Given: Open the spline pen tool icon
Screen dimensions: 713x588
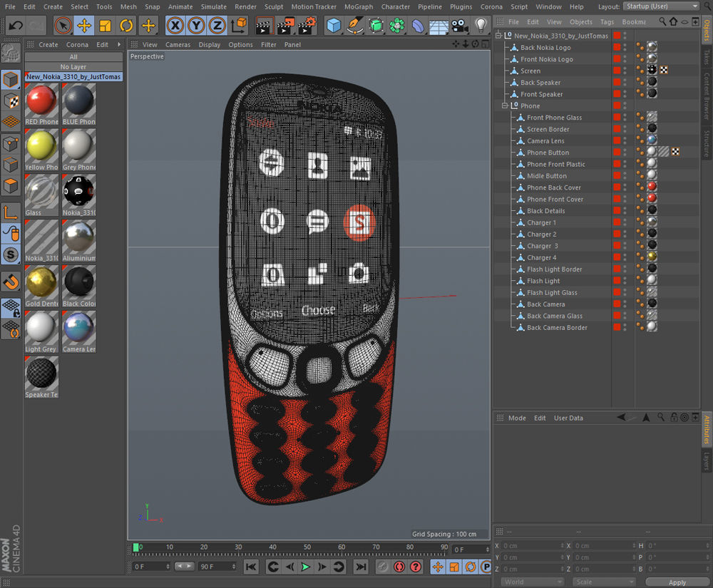Looking at the screenshot, I should 354,26.
